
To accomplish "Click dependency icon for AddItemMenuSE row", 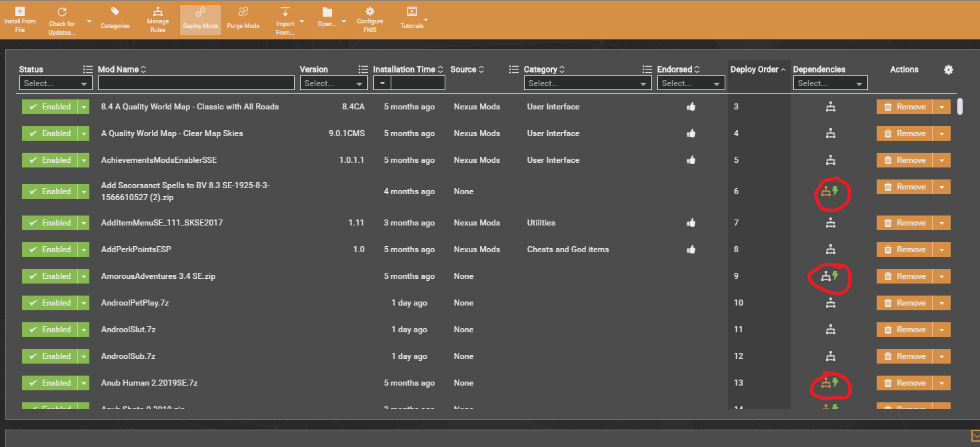I will pyautogui.click(x=830, y=223).
